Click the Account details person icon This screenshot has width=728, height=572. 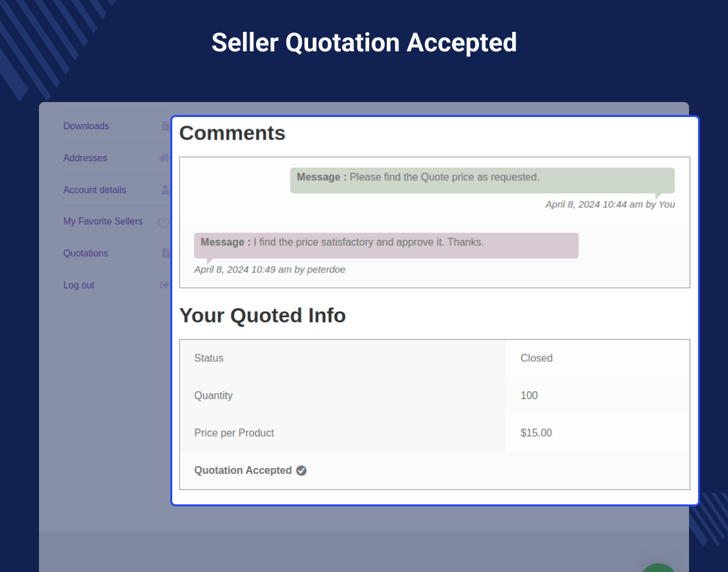pyautogui.click(x=165, y=190)
